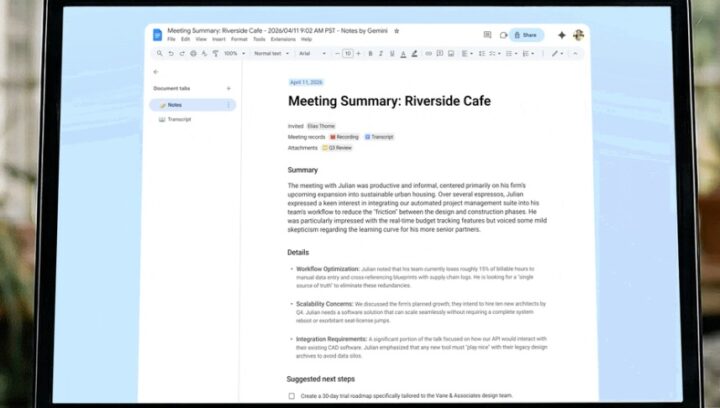The image size is (720, 408).
Task: Open line and paragraph spacing options
Action: click(482, 54)
